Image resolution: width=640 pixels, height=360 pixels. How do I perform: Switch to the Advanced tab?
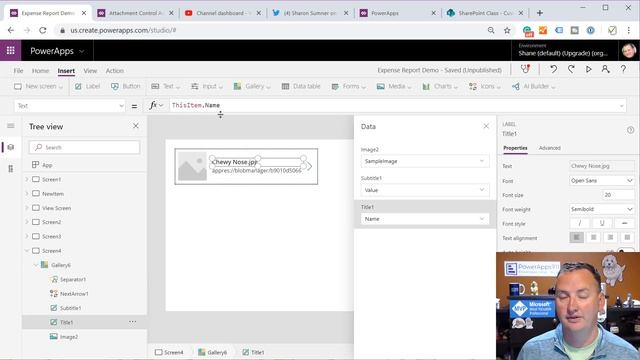tap(549, 148)
